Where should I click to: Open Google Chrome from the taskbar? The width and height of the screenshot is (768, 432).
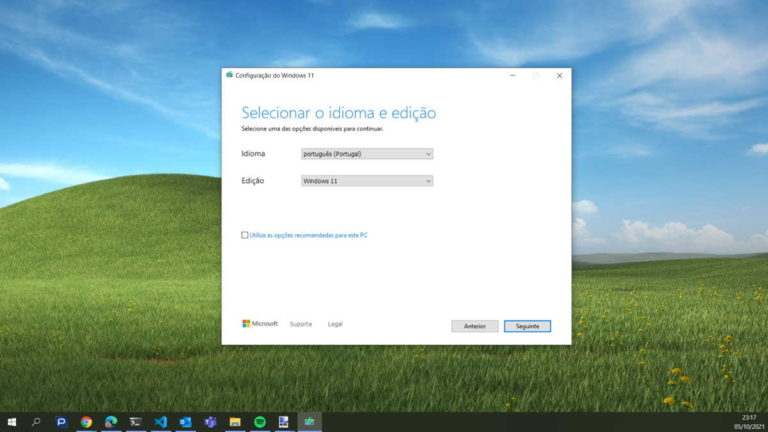86,422
